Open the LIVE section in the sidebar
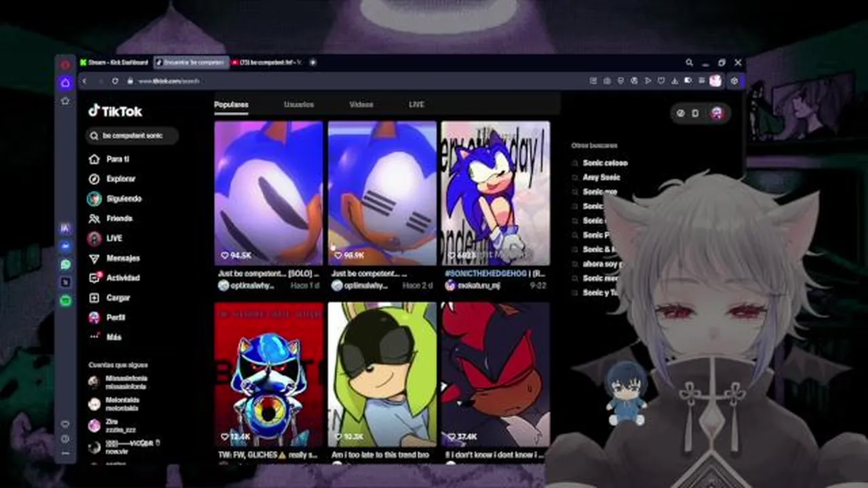Viewport: 868px width, 488px height. (x=105, y=238)
